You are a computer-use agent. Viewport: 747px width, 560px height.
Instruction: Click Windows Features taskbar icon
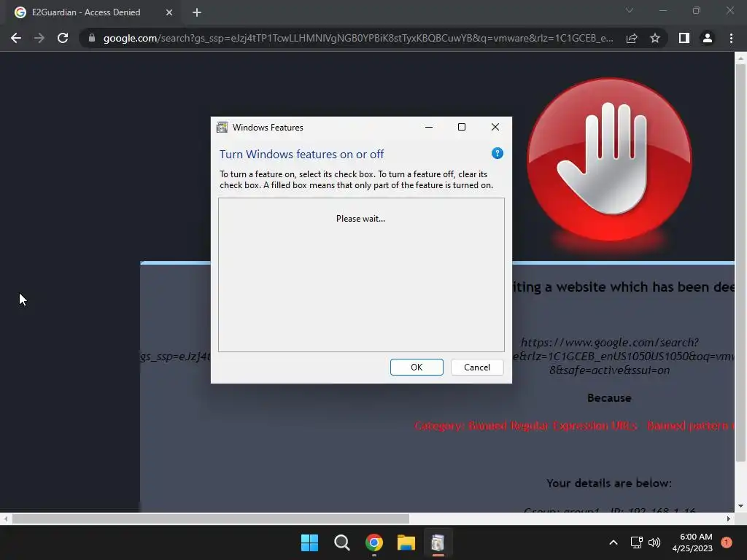tap(438, 542)
